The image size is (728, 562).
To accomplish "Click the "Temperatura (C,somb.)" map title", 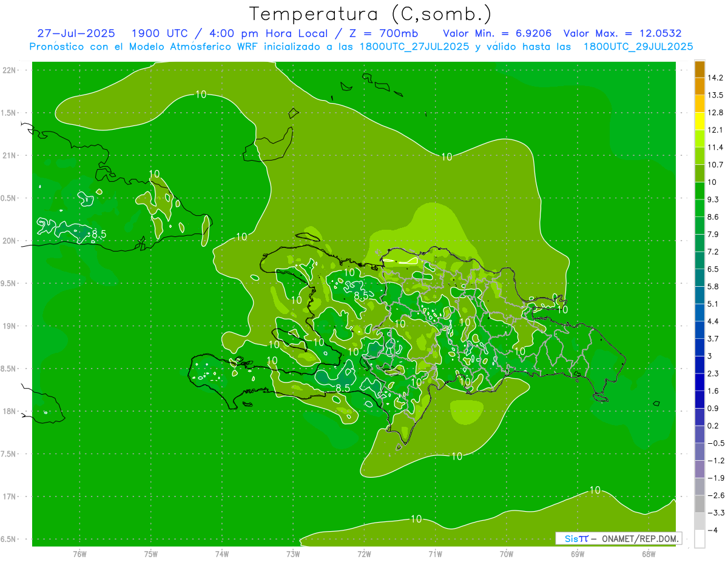I will (x=370, y=14).
